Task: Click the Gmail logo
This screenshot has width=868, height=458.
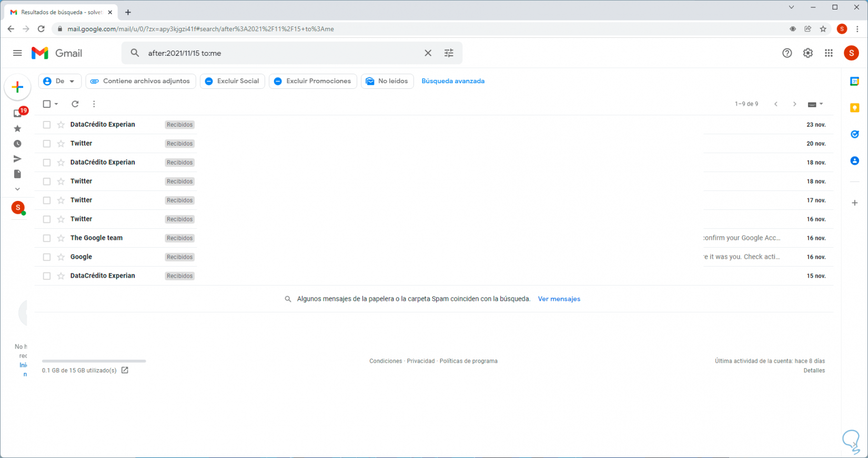Action: click(x=57, y=53)
